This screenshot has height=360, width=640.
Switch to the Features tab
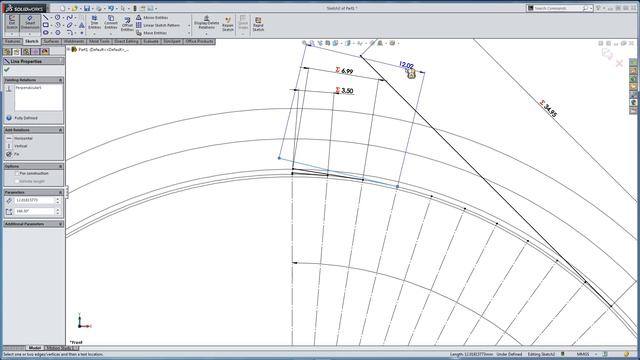12,42
